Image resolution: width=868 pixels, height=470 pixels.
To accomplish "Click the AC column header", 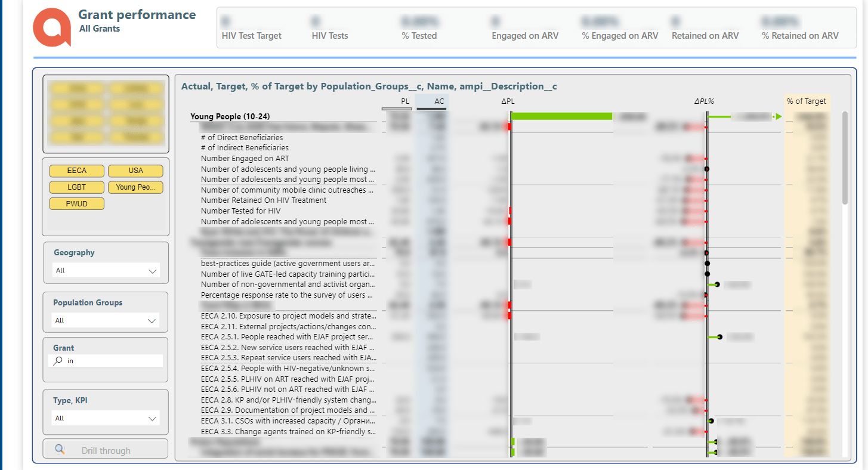I will click(x=439, y=101).
